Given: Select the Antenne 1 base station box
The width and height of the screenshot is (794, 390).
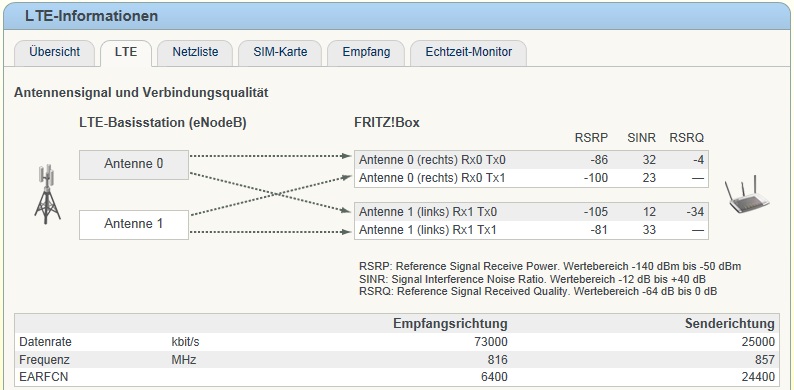Looking at the screenshot, I should tap(134, 224).
